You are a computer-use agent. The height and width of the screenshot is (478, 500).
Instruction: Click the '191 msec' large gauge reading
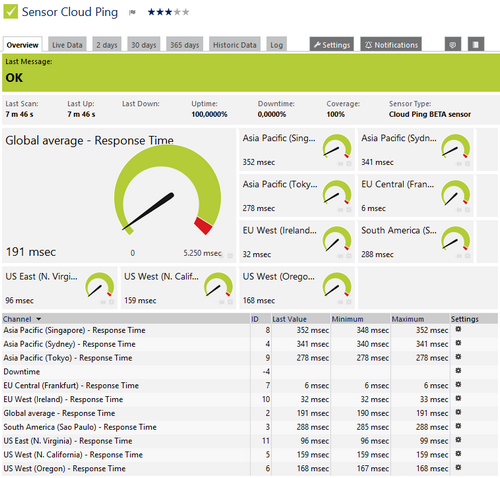click(x=31, y=252)
